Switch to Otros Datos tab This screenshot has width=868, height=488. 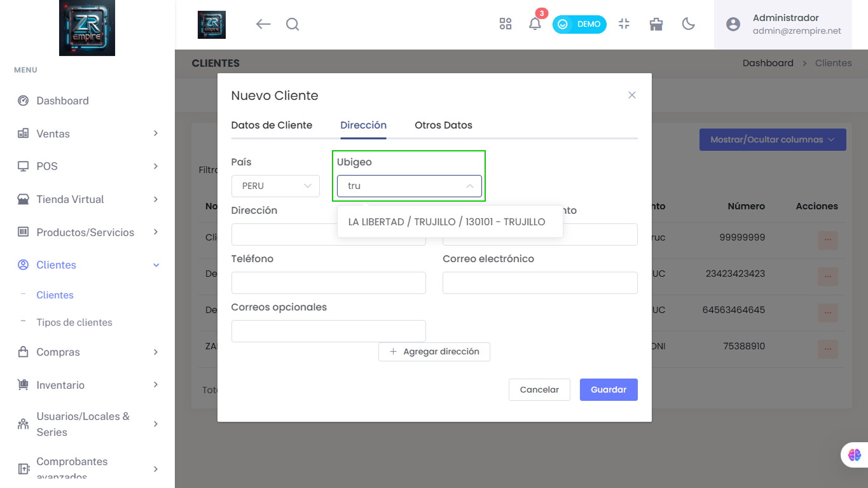[443, 125]
